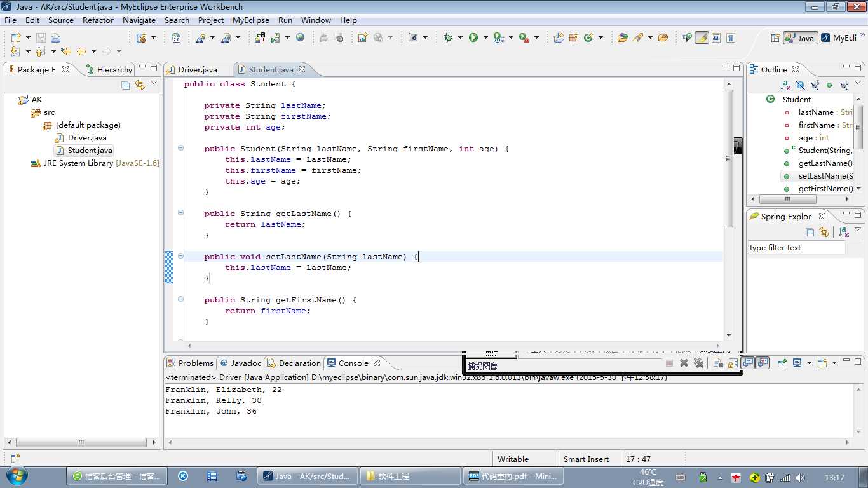This screenshot has height=488, width=868.
Task: Open the Refactor menu
Action: click(x=98, y=20)
